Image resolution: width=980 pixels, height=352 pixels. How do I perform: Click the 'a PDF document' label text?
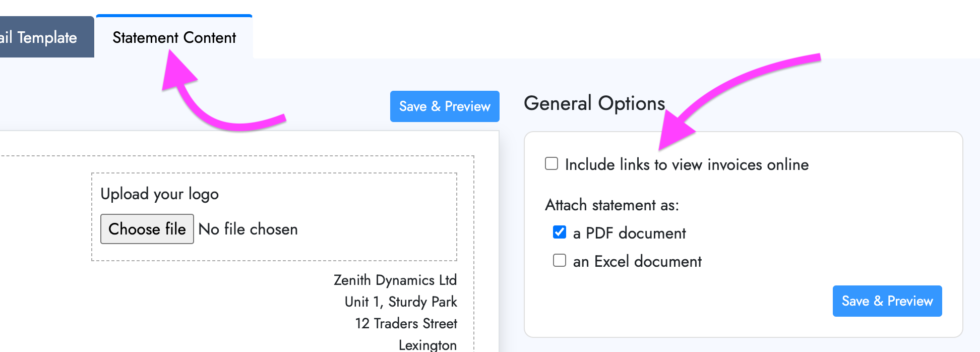click(x=629, y=233)
